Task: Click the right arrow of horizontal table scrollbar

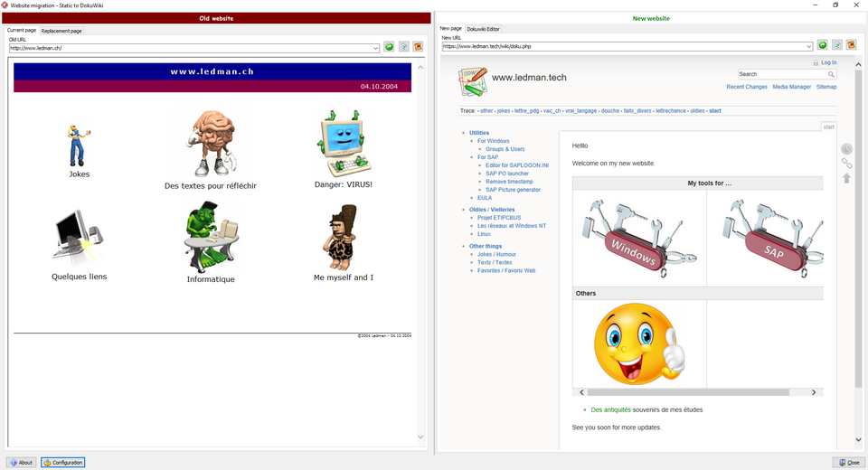Action: [x=814, y=392]
